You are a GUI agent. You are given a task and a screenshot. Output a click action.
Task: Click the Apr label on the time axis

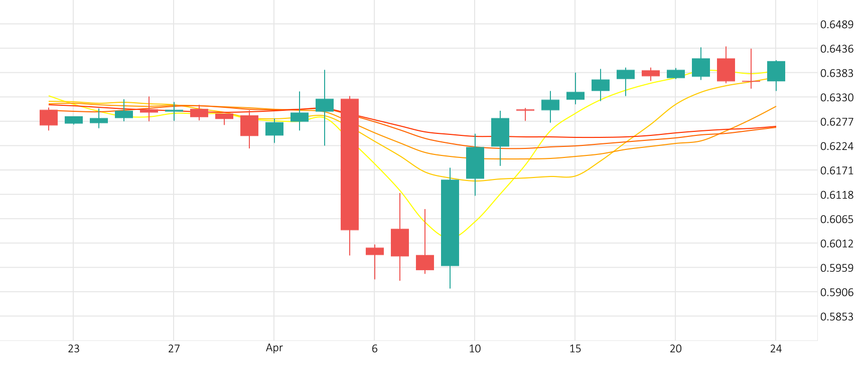[x=274, y=348]
